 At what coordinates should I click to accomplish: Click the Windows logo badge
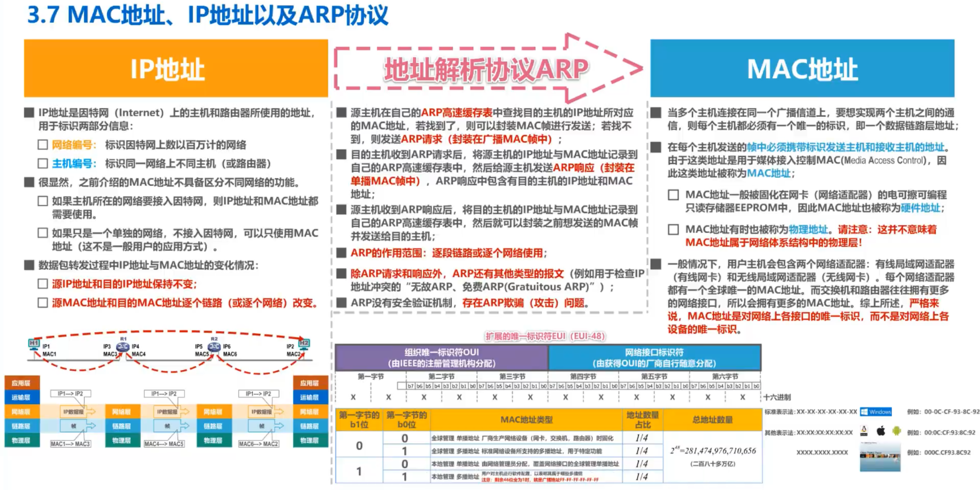click(x=875, y=412)
